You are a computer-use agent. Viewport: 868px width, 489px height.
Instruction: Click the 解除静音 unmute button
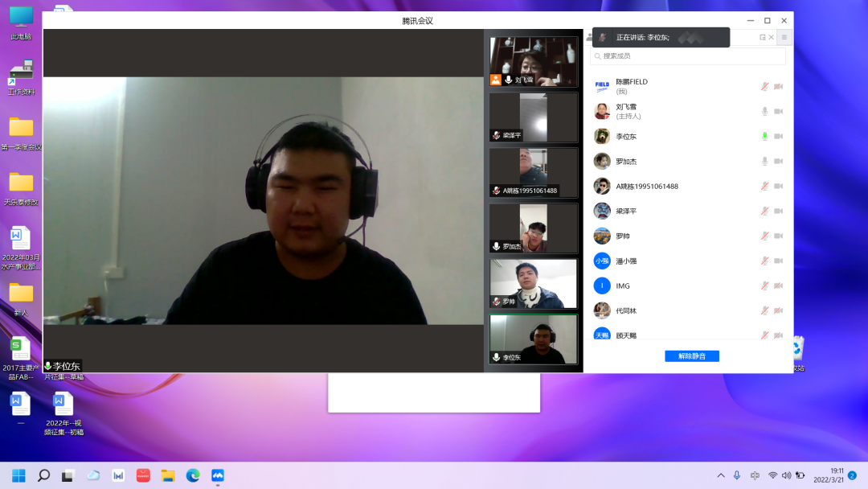(692, 356)
